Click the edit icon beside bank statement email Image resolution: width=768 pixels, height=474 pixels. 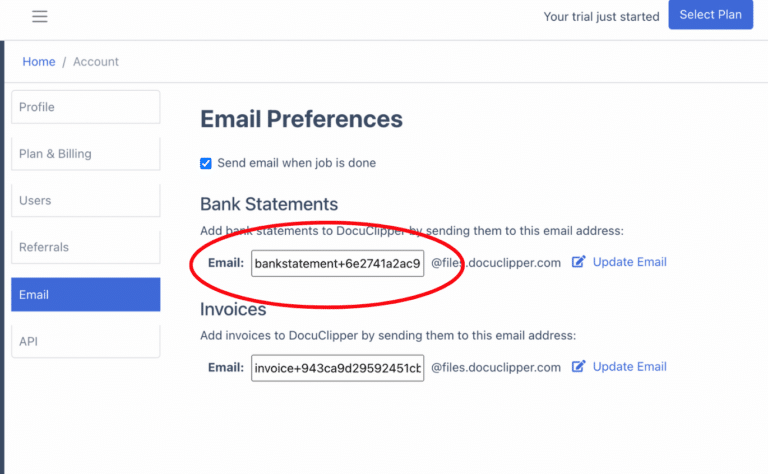(579, 262)
